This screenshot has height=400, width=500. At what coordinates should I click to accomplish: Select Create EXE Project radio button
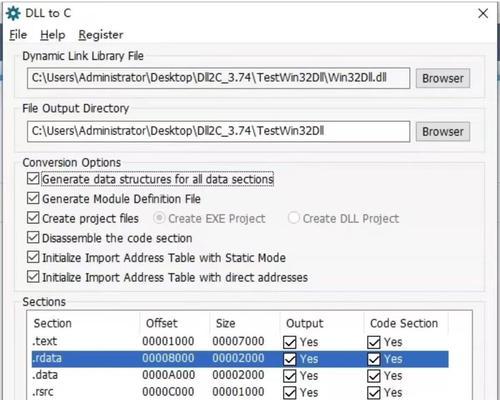click(x=159, y=218)
